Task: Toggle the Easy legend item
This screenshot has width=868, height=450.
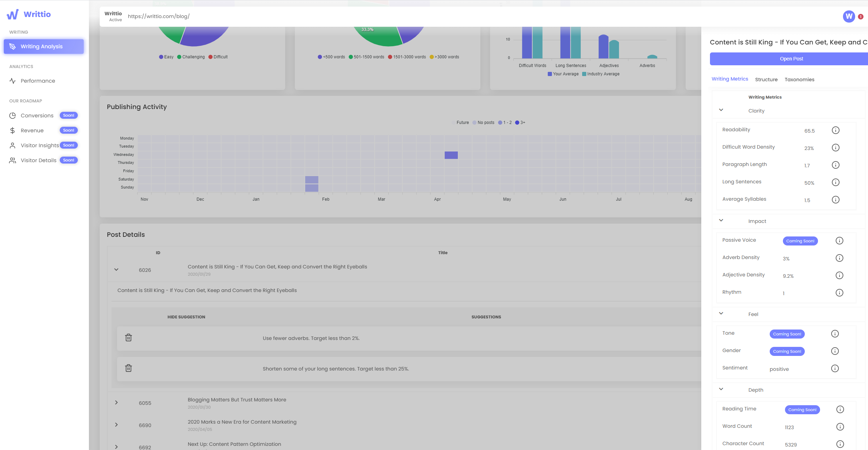Action: click(x=166, y=57)
